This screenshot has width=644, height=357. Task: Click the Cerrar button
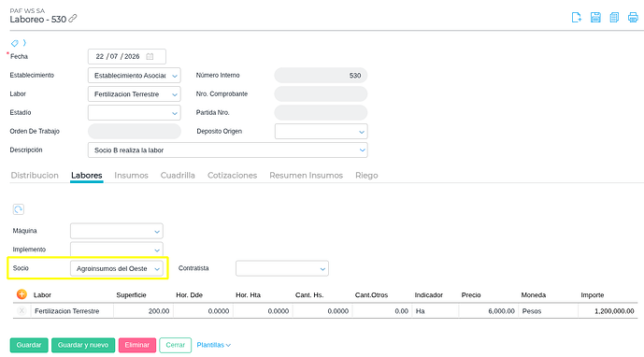coord(176,345)
